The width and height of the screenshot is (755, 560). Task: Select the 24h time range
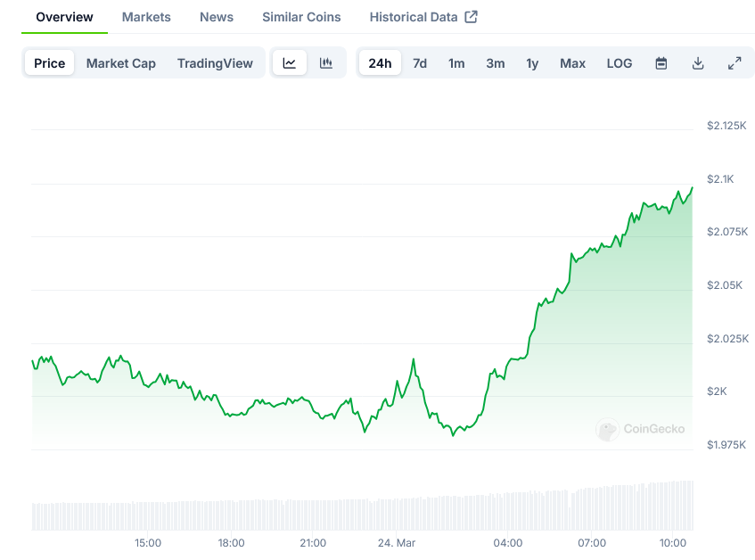(380, 62)
